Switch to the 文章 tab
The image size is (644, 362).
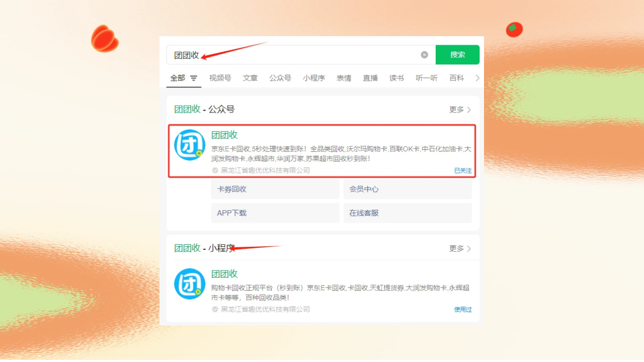tap(250, 78)
